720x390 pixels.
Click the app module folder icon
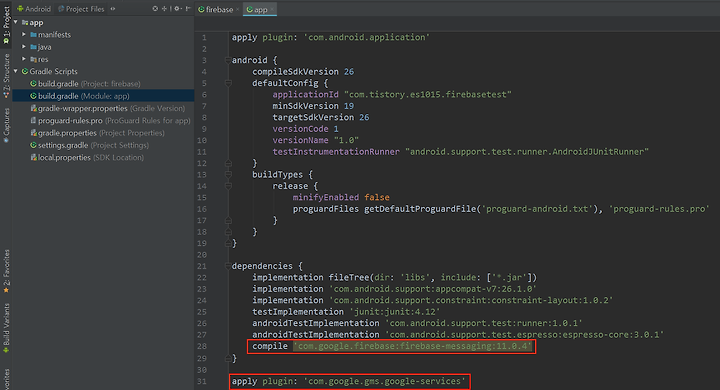click(x=25, y=22)
